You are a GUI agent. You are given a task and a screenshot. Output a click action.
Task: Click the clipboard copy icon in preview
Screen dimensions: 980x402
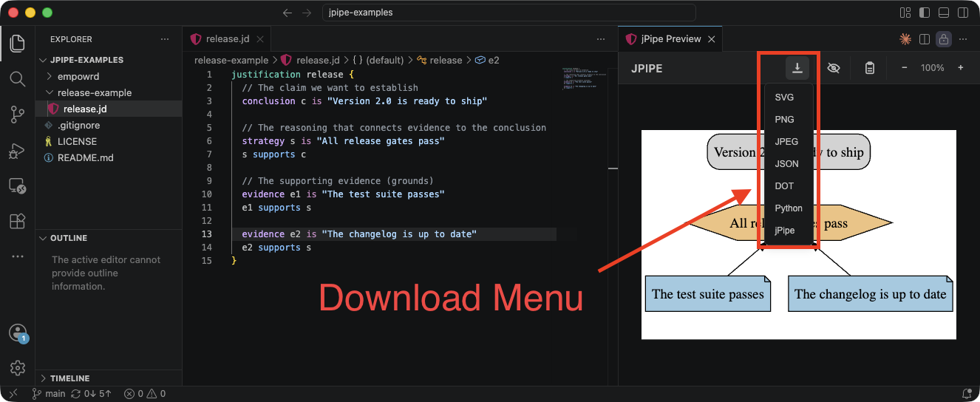tap(870, 68)
